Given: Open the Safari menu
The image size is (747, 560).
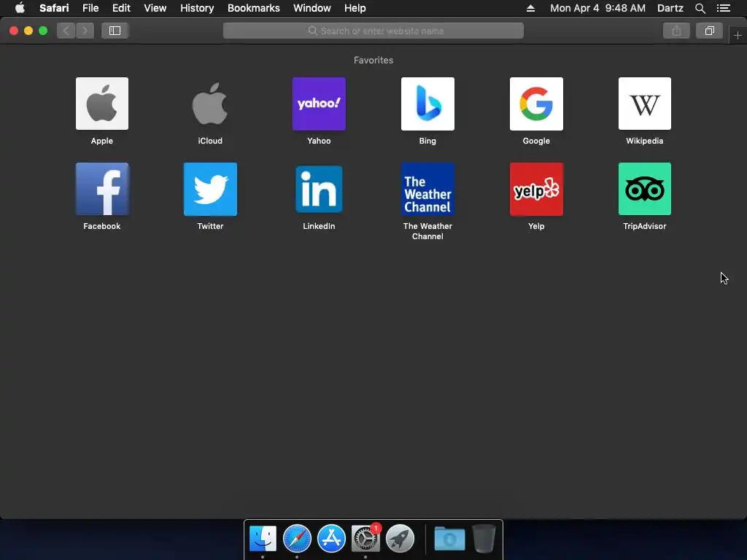Looking at the screenshot, I should tap(54, 8).
